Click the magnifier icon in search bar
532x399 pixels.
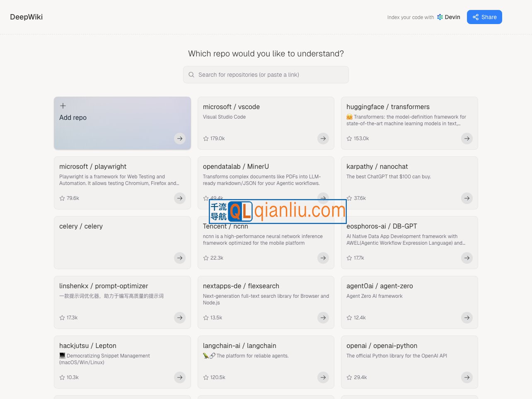191,75
